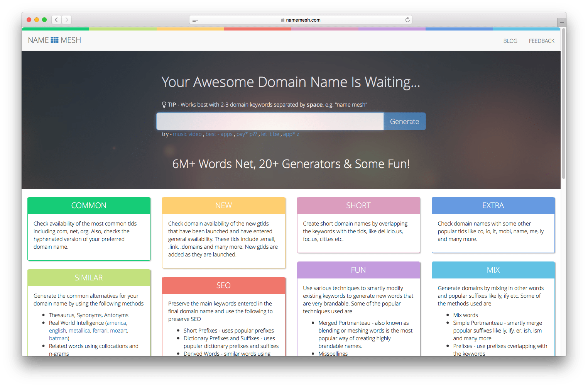Click the lock icon beside namemesh.com

pyautogui.click(x=283, y=20)
